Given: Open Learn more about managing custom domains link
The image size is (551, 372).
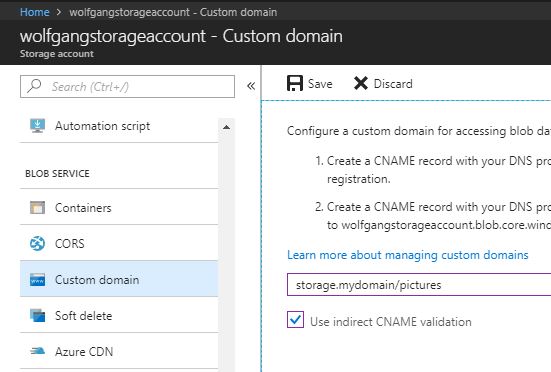Looking at the screenshot, I should [x=408, y=255].
